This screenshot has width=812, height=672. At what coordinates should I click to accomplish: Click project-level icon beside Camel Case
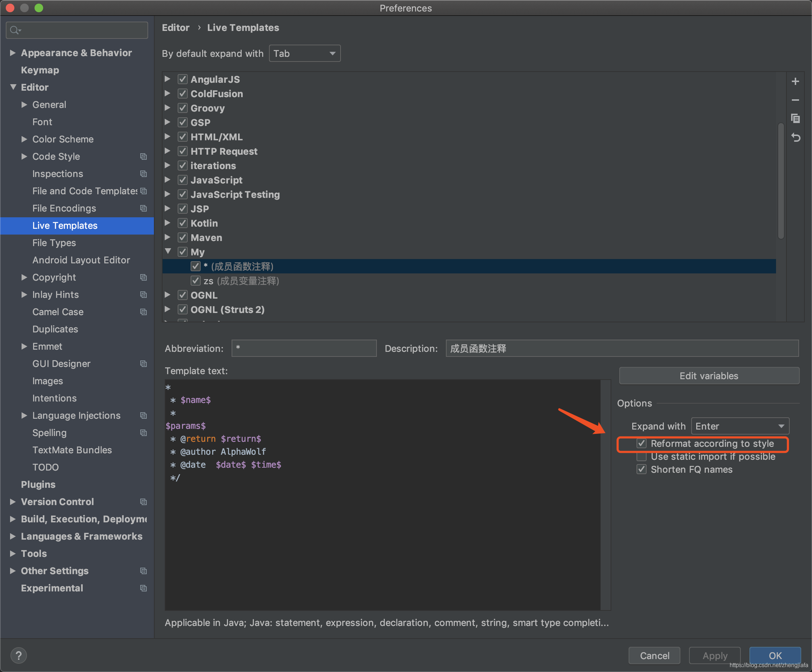click(x=143, y=312)
